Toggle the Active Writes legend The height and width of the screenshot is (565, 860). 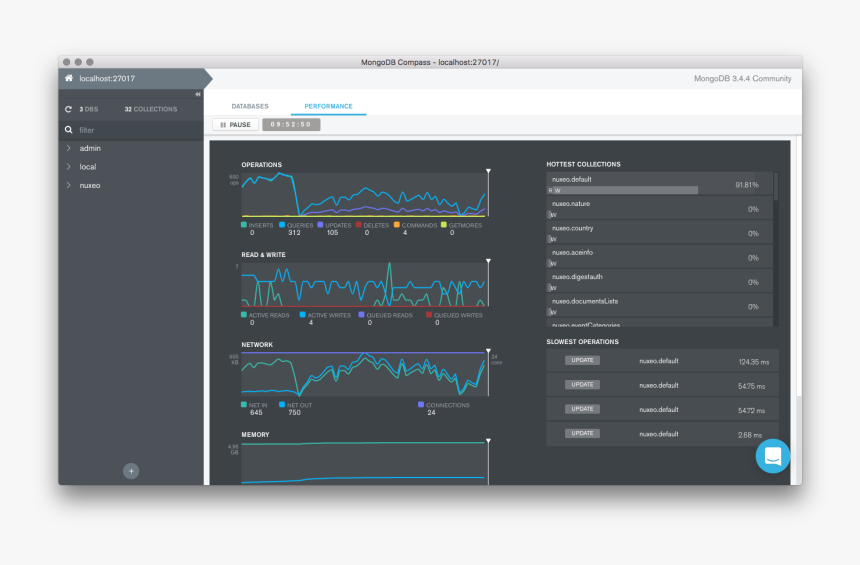tap(325, 315)
